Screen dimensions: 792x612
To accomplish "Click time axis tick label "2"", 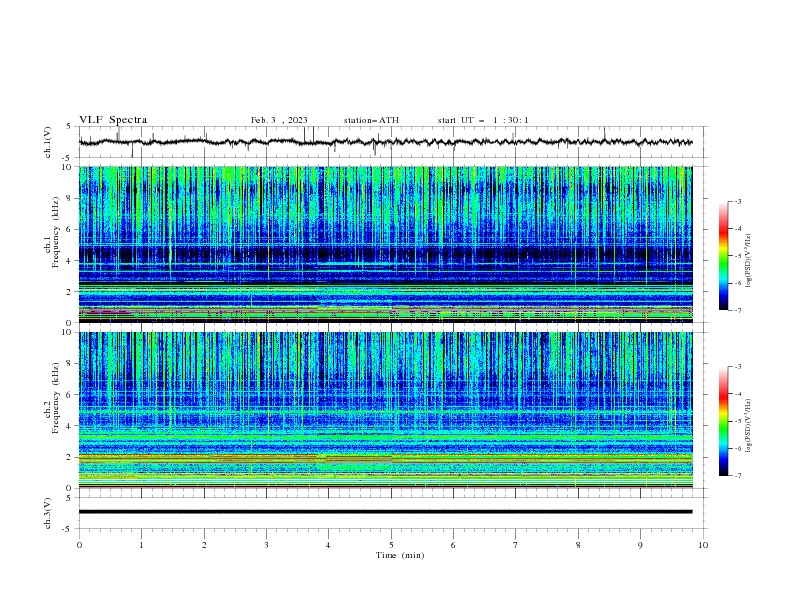I will pos(204,545).
